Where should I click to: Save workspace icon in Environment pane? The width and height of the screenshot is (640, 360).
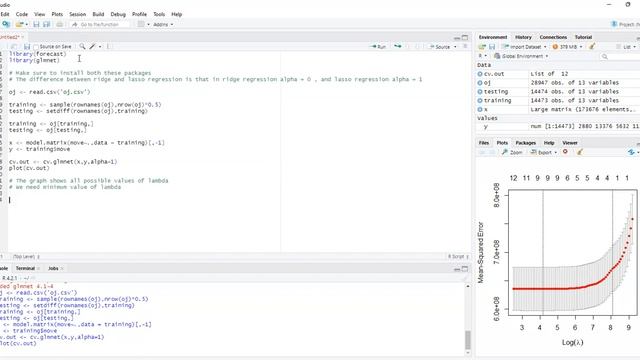[492, 47]
